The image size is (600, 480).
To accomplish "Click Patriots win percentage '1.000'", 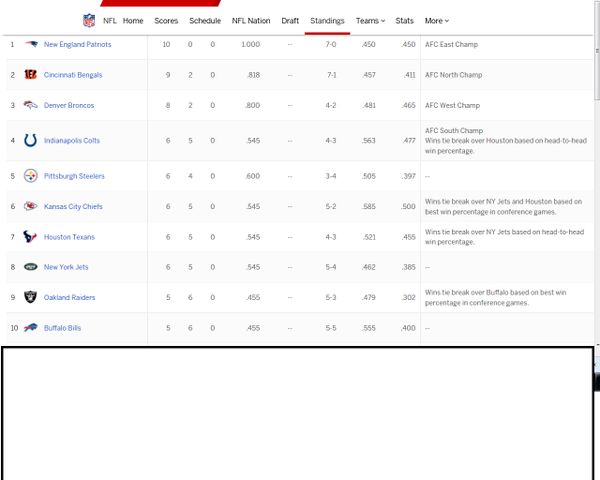I will pos(250,44).
